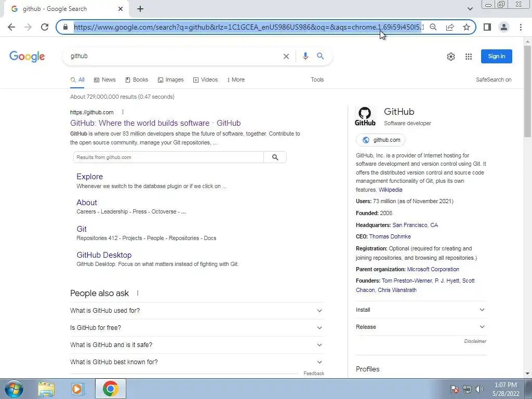
Task: Select the All results tab
Action: [77, 79]
